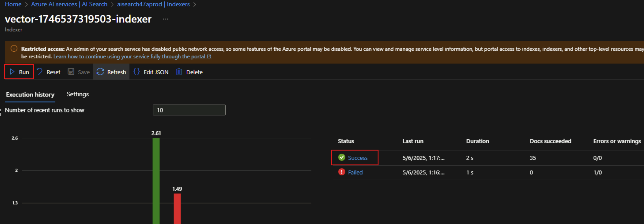Screen dimensions: 644x224
Task: Go to the Home breadcrumb
Action: pos(13,4)
